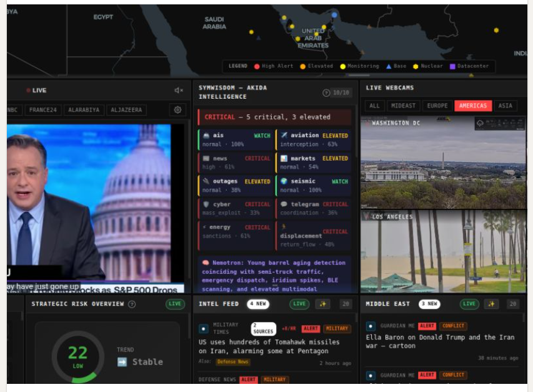Click Middle East sparkle summarize icon
This screenshot has width=533, height=392.
(491, 304)
